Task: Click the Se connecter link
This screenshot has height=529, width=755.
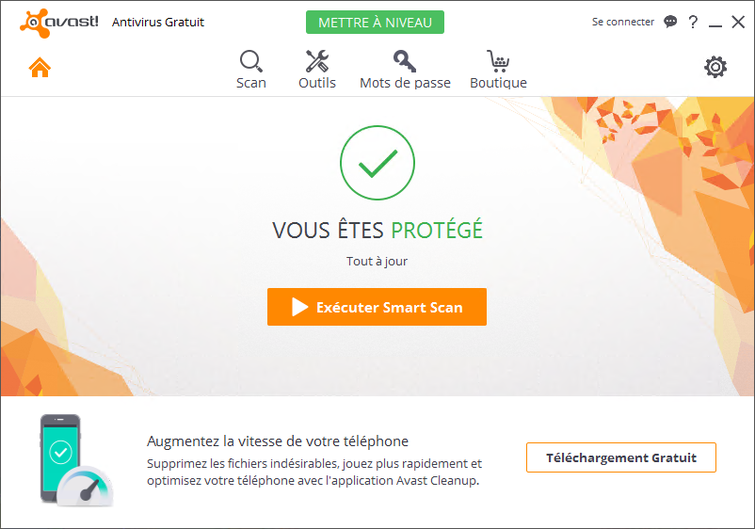Action: [623, 22]
